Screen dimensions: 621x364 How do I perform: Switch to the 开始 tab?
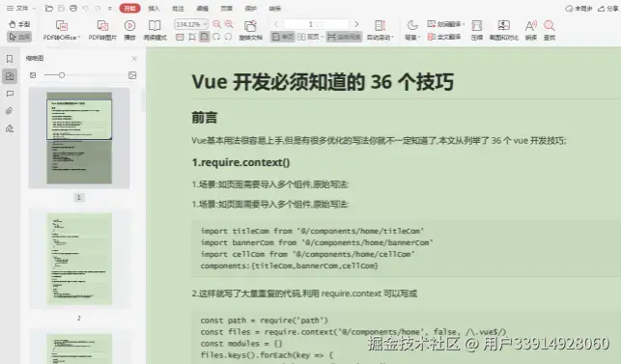(x=129, y=9)
